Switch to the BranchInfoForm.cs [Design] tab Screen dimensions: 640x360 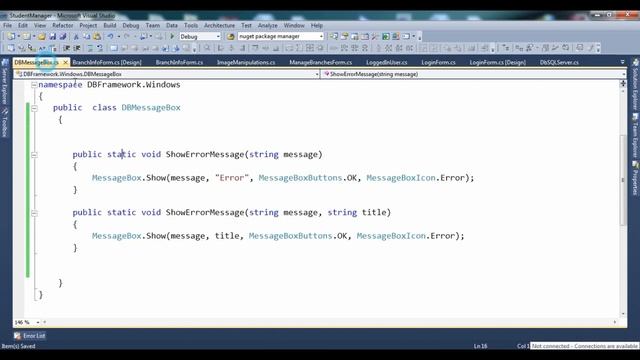coord(107,62)
